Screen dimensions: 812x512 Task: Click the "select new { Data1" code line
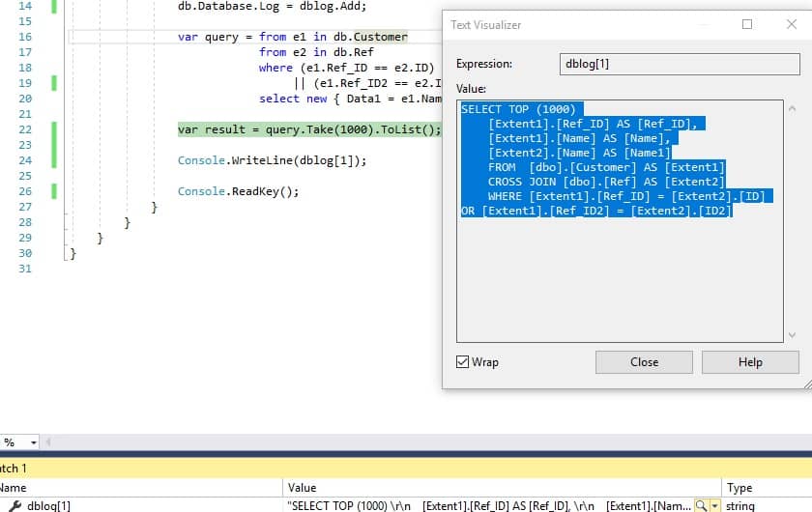(x=350, y=99)
